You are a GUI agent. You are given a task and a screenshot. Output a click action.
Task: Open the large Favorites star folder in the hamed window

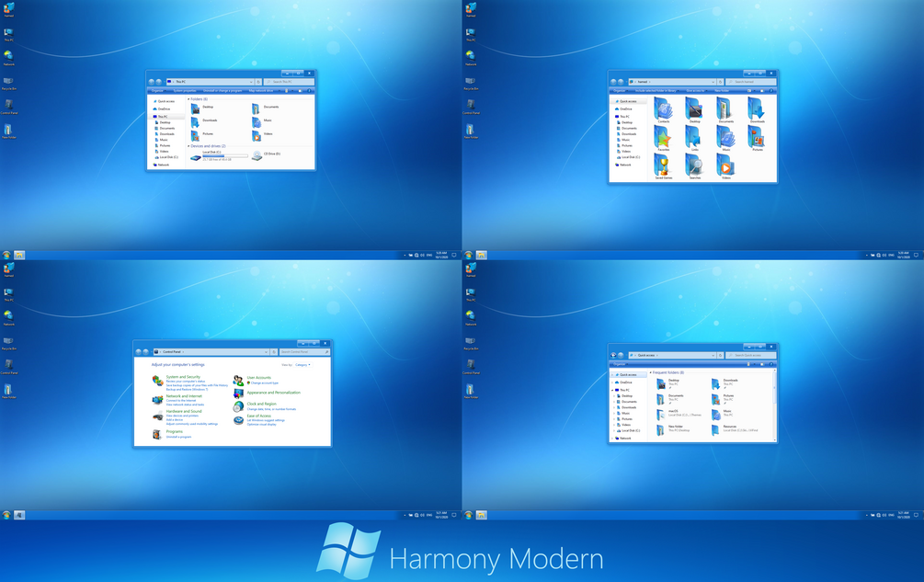[662, 137]
